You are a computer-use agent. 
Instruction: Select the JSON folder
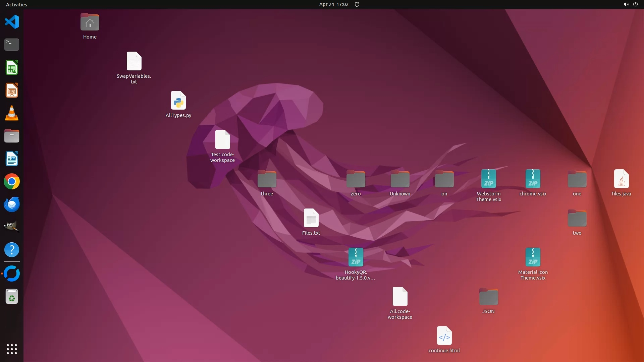(488, 297)
